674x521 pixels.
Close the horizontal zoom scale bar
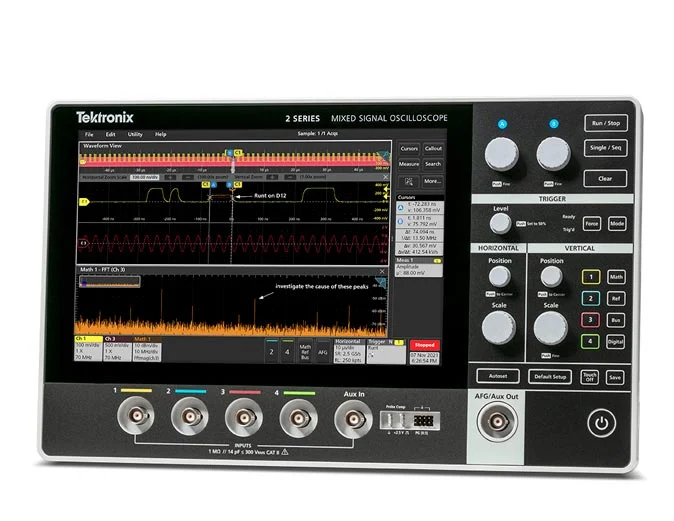pos(385,177)
